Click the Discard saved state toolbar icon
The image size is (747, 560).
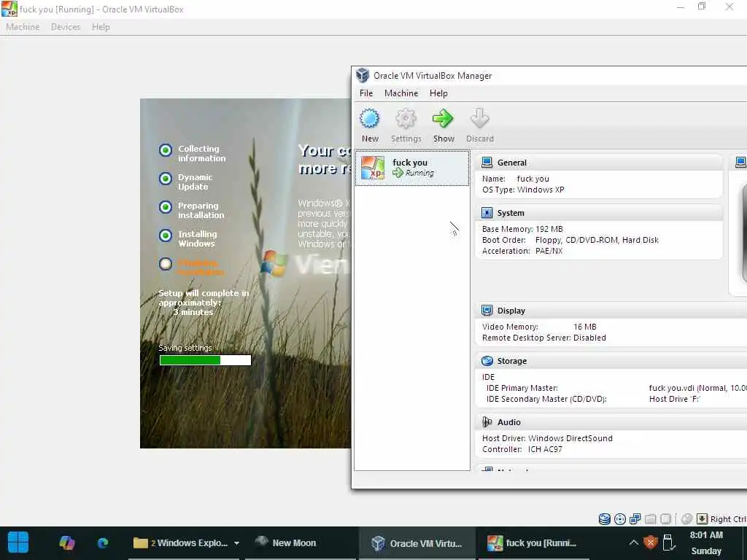tap(479, 125)
